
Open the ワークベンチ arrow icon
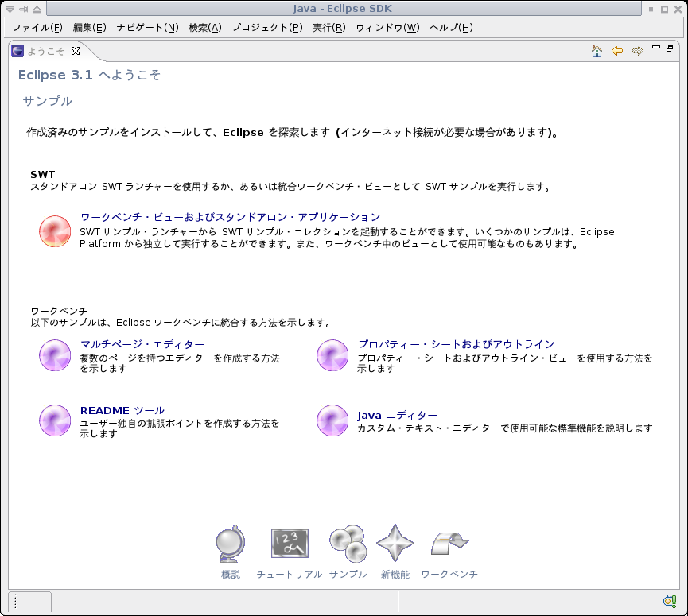(x=449, y=544)
